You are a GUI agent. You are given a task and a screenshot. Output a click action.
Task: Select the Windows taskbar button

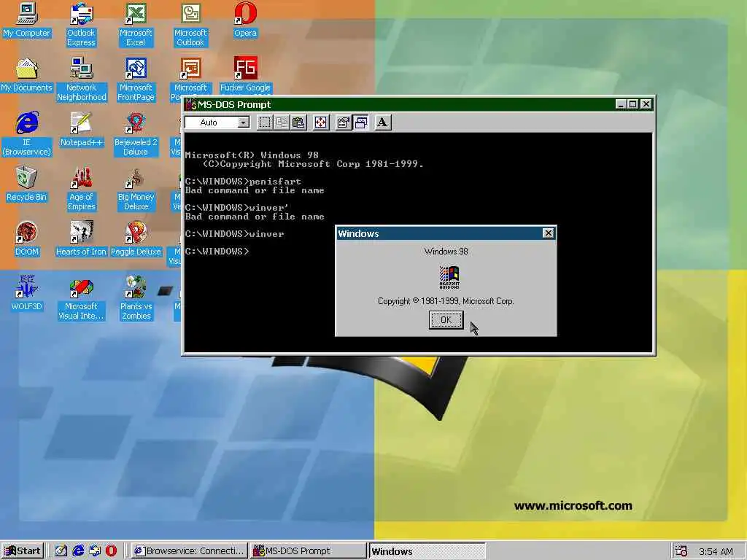click(x=427, y=551)
